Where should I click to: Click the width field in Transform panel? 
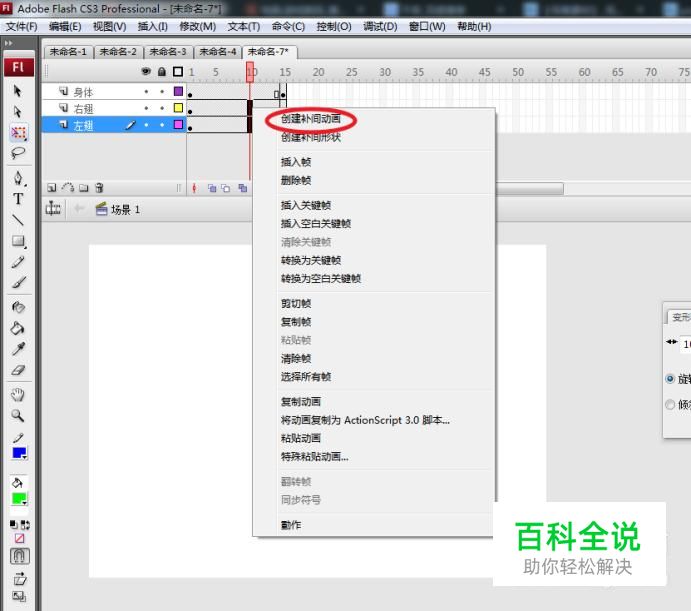686,344
